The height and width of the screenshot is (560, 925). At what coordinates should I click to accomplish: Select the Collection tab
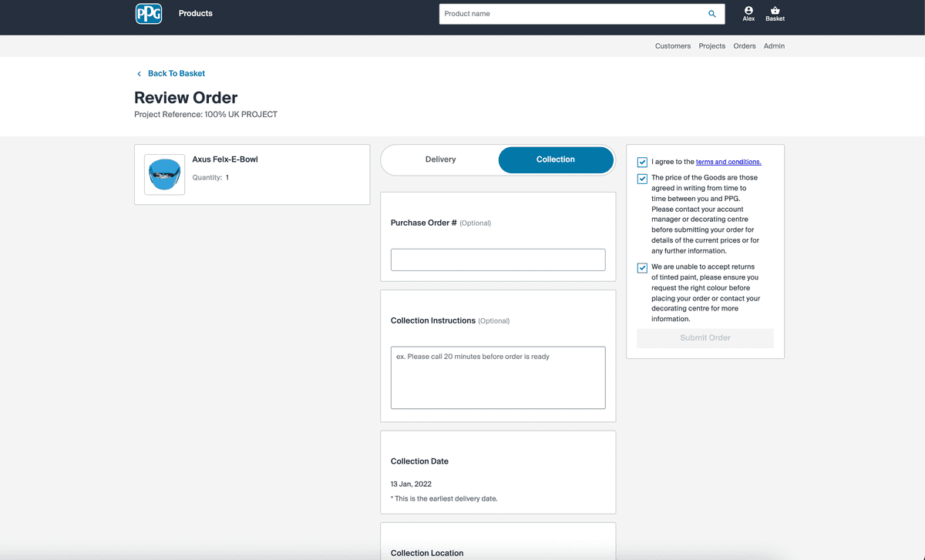coord(556,159)
